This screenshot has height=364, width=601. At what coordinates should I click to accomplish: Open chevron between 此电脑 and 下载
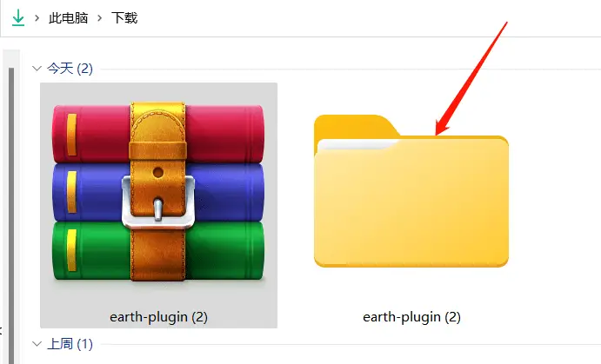tap(100, 18)
